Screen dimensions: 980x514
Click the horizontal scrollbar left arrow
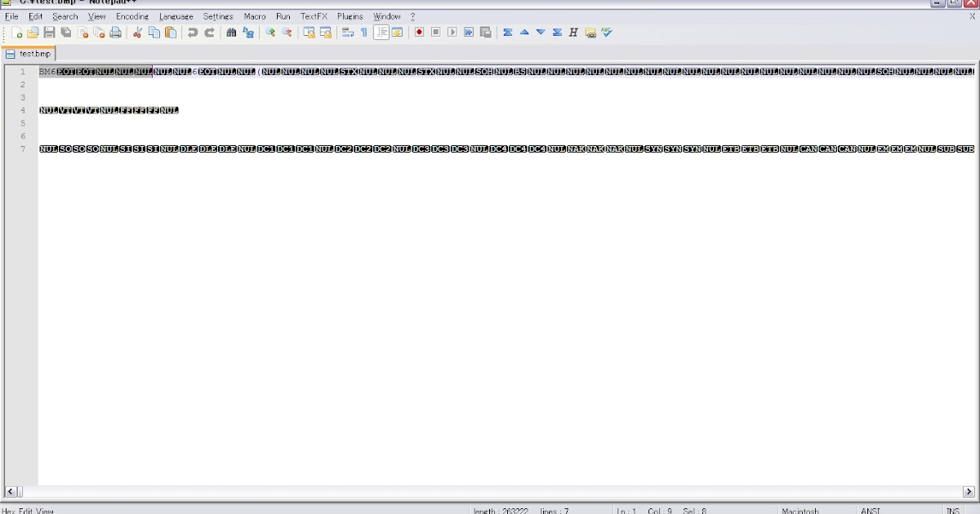coord(11,492)
